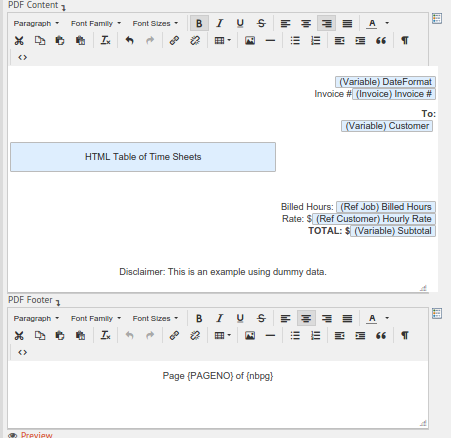Open source code view in PDF Content

(22, 57)
